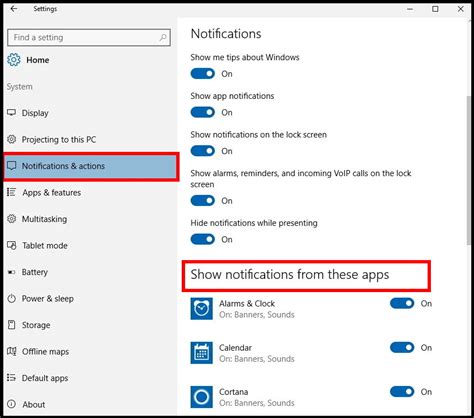
Task: Open Alarms & Clock notification details
Action: coord(256,309)
